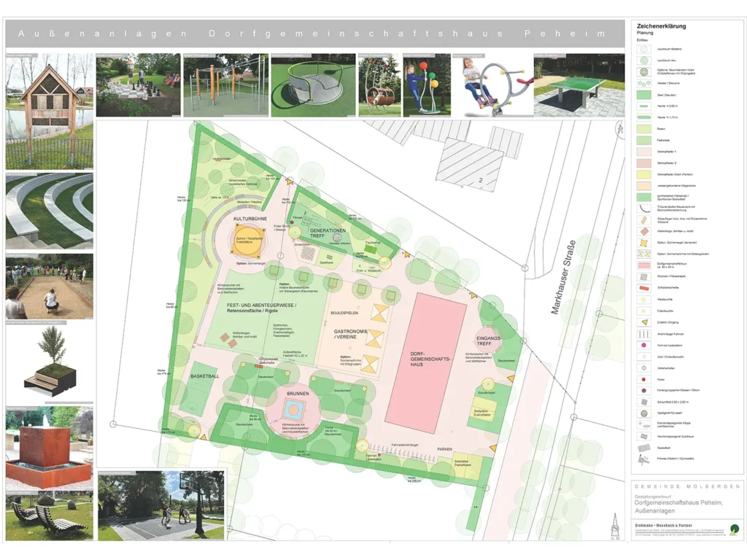Image resolution: width=747 pixels, height=560 pixels.
Task: Select the pink Dorfgemeinschaftshaus legend swatch
Action: coord(643,265)
